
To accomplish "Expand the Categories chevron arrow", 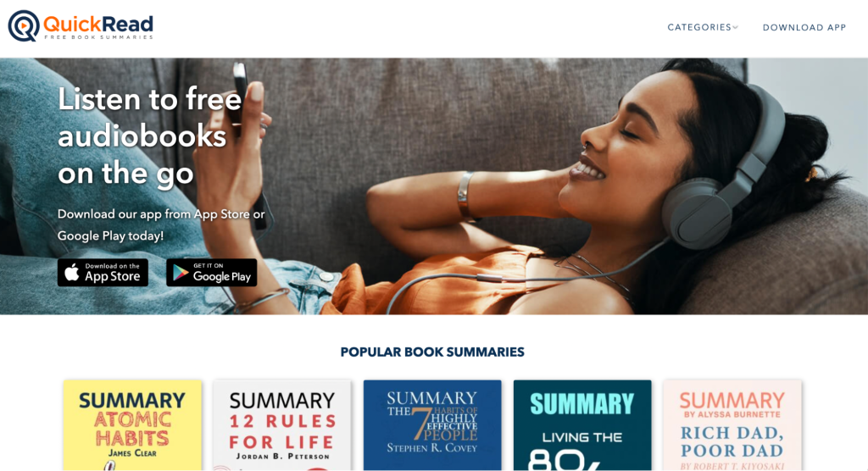I will tap(735, 27).
